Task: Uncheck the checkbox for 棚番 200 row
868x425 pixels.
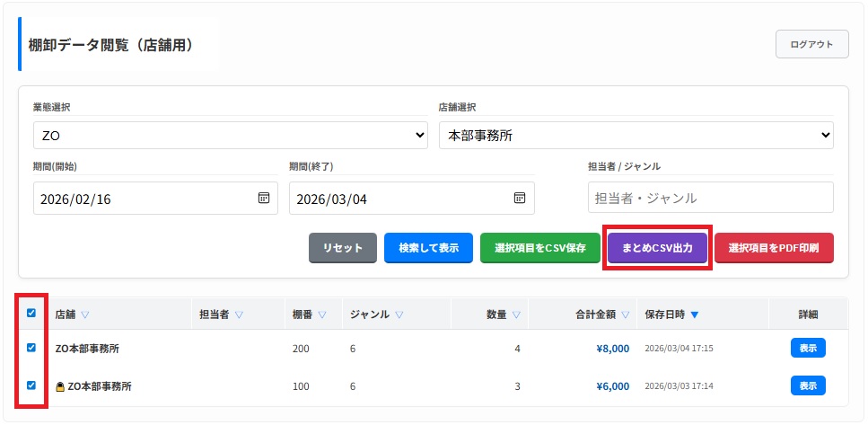Action: (x=31, y=348)
